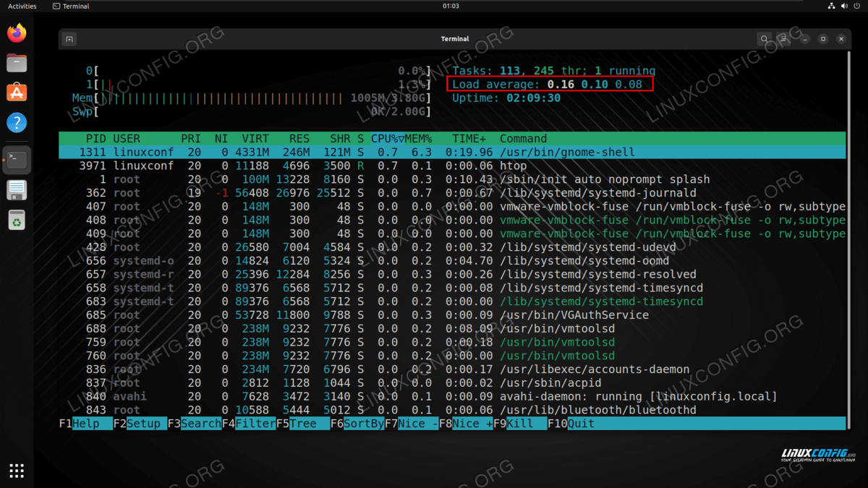Click F1 Help in htop footer
The width and height of the screenshot is (868, 488).
tap(86, 424)
